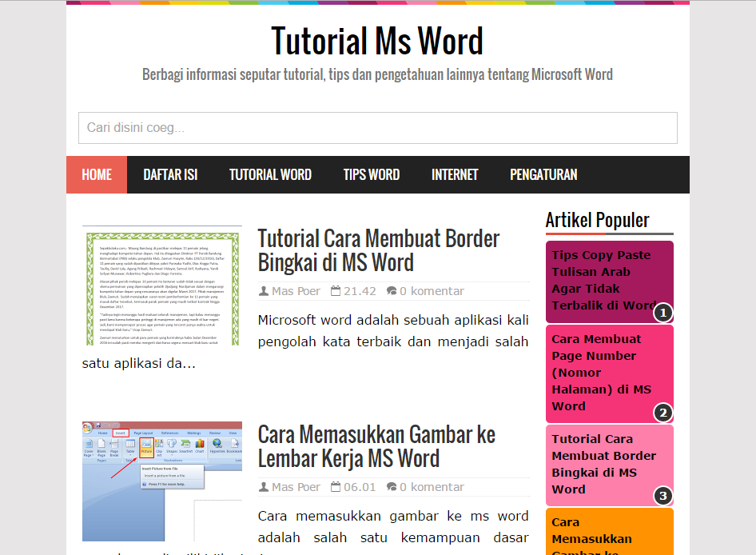Click calendar icon next to 21.42
This screenshot has width=756, height=555.
pos(336,291)
